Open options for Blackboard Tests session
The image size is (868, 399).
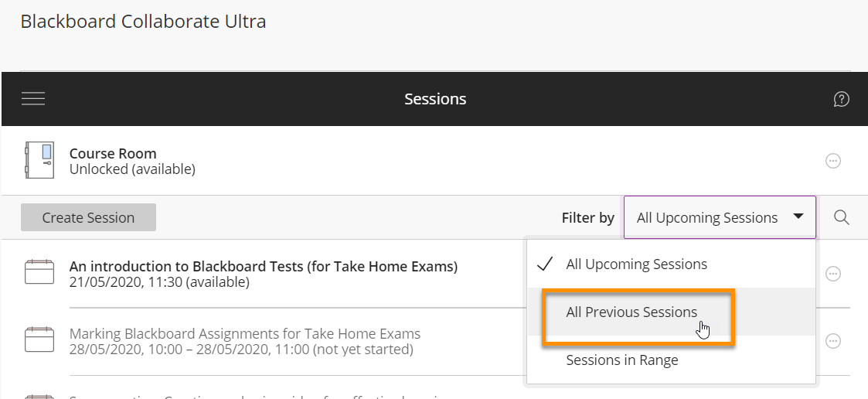(x=833, y=274)
